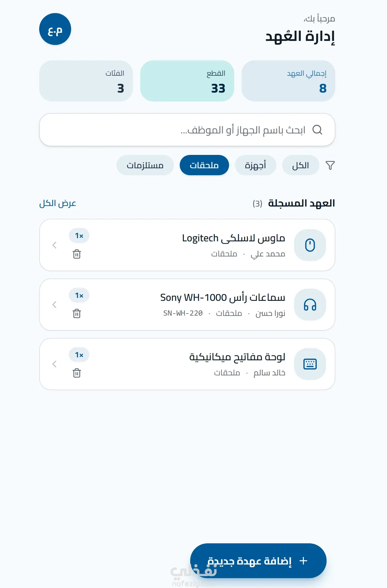Click the funnel filter icon

330,165
